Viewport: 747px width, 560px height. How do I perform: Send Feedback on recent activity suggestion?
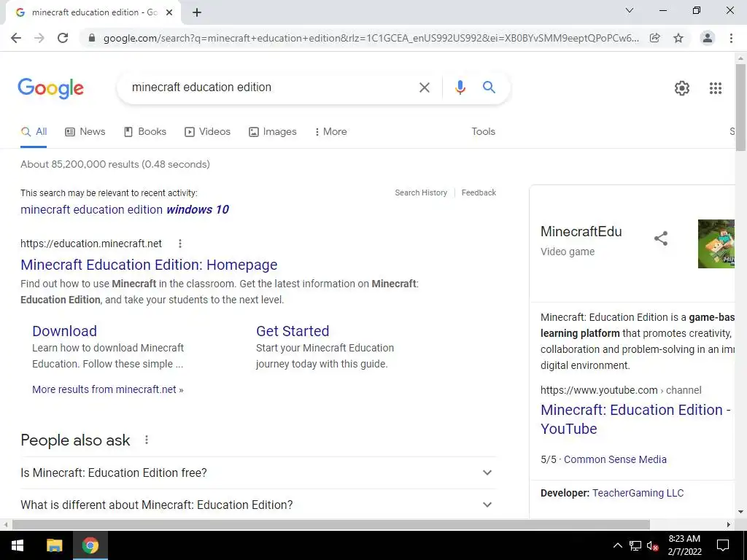pyautogui.click(x=479, y=192)
